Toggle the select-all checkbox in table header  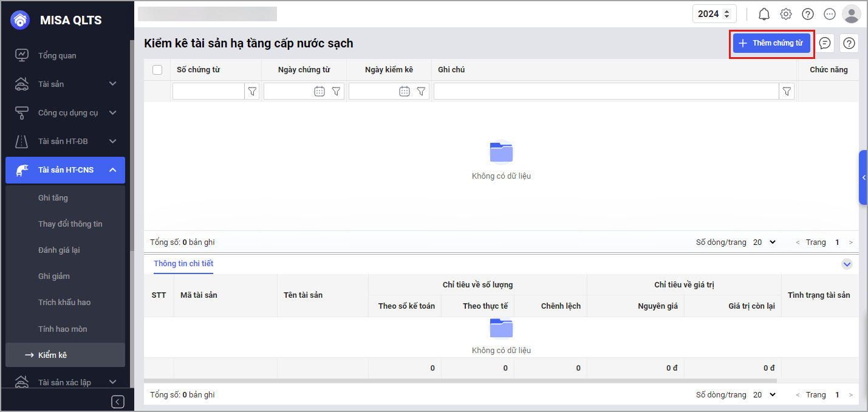click(157, 70)
